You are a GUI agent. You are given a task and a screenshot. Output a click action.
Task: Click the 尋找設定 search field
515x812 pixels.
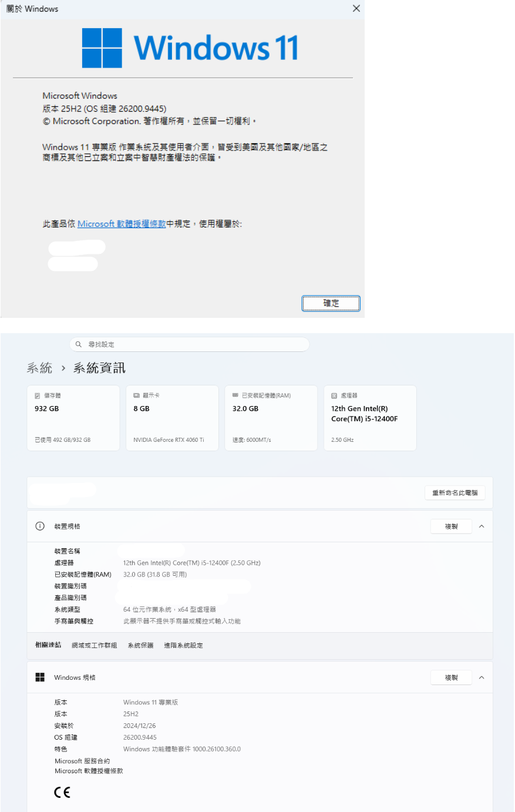click(x=189, y=344)
